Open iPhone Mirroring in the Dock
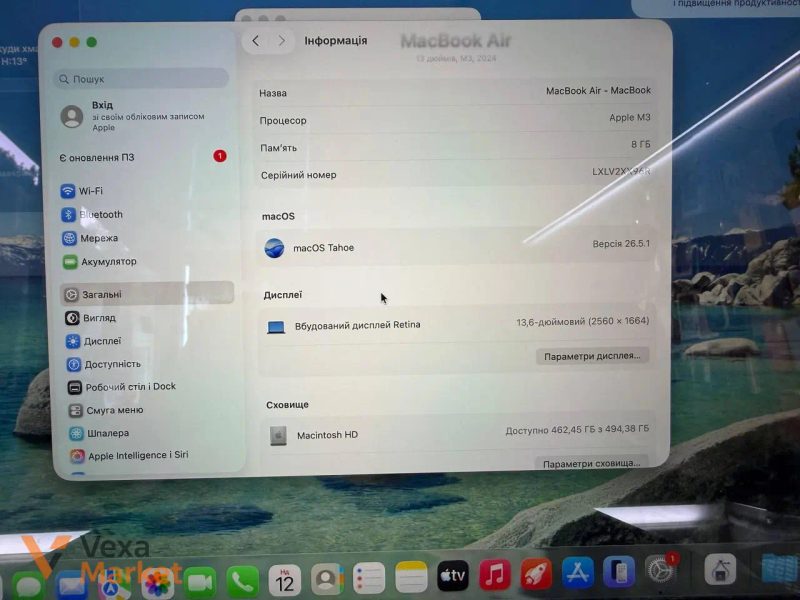Image resolution: width=800 pixels, height=600 pixels. click(x=619, y=571)
